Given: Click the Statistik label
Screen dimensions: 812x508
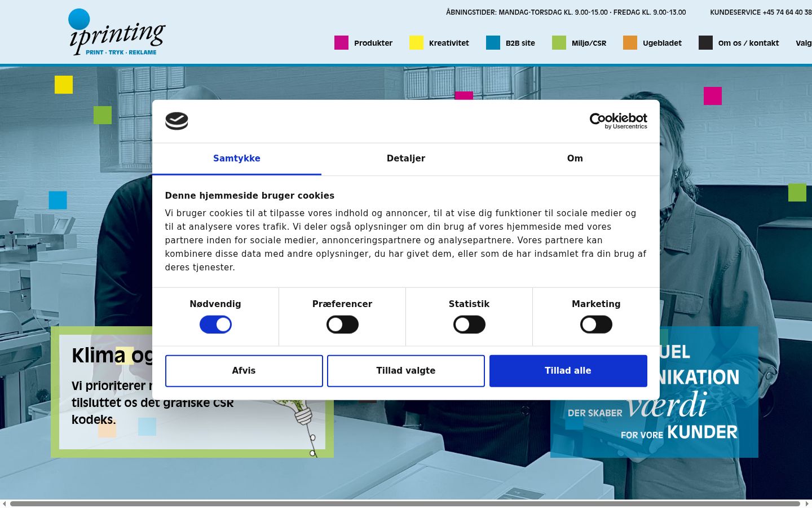Looking at the screenshot, I should 469,304.
